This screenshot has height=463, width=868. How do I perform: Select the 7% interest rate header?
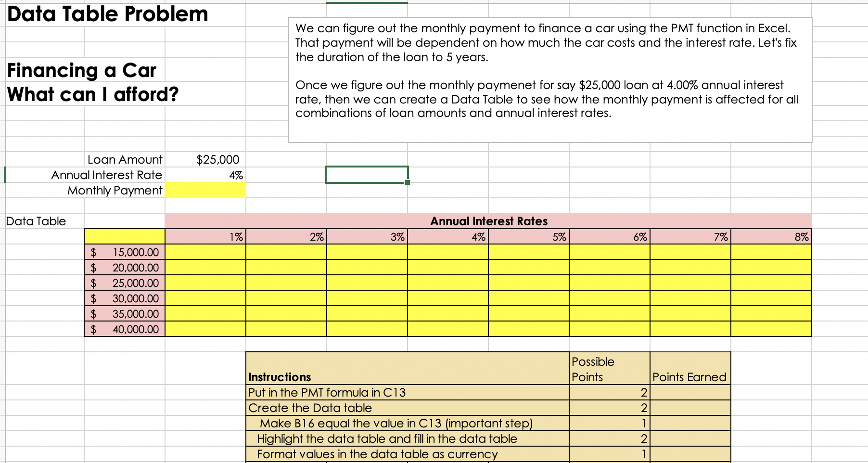click(690, 236)
